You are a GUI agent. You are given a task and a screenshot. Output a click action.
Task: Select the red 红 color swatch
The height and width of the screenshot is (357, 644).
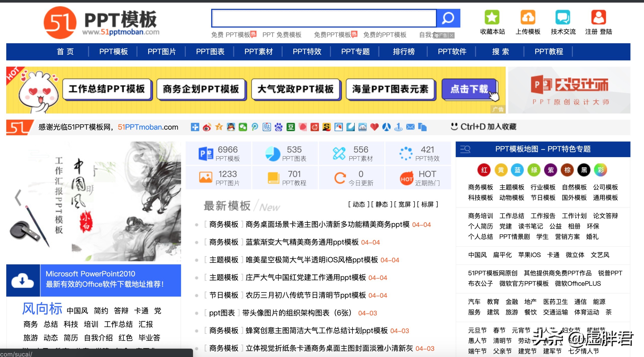click(484, 170)
